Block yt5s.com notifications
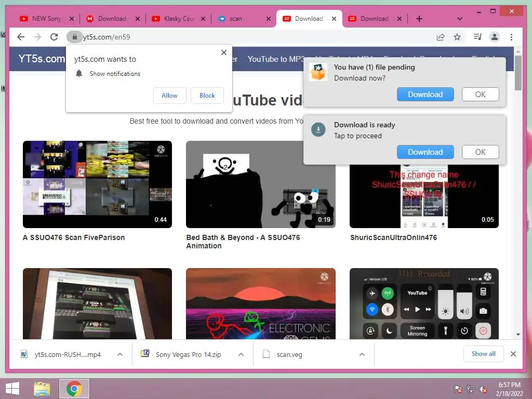This screenshot has width=532, height=399. pyautogui.click(x=207, y=96)
